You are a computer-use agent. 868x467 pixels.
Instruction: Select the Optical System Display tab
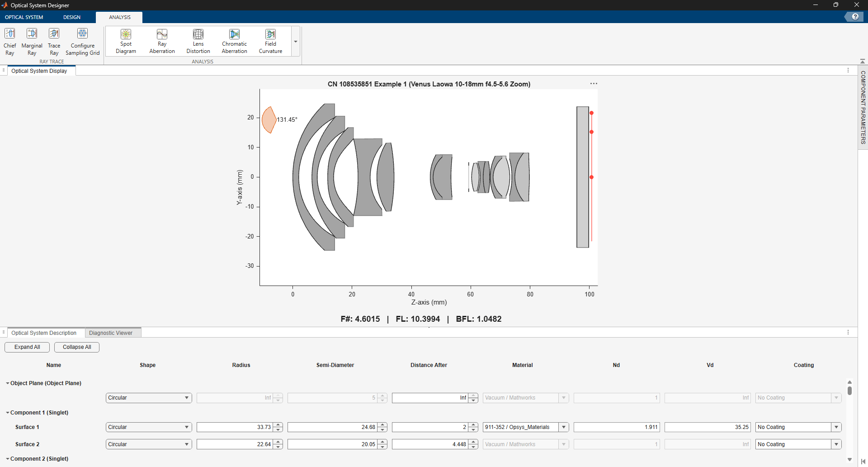point(39,71)
